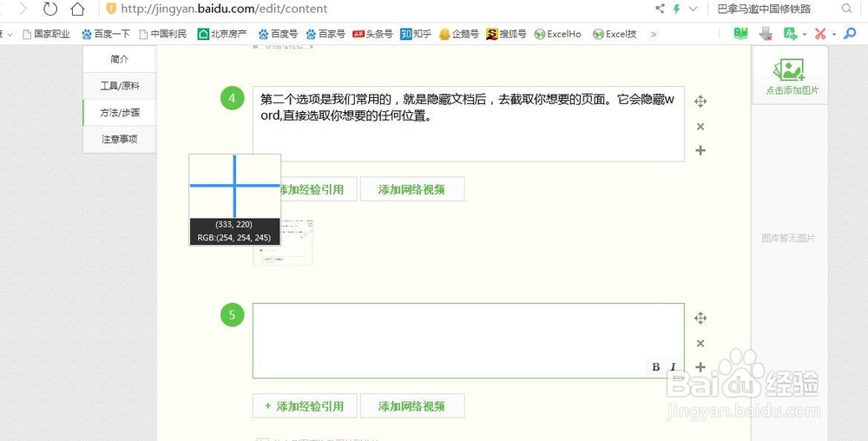This screenshot has height=441, width=868.
Task: Click 添加网络视频 button under step 4
Action: [x=411, y=189]
